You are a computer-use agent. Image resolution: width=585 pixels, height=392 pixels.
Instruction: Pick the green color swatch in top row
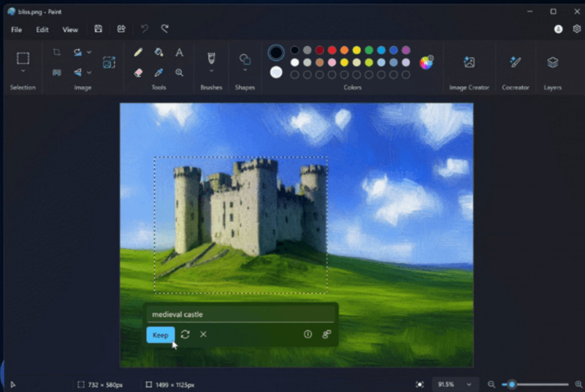[x=369, y=50]
